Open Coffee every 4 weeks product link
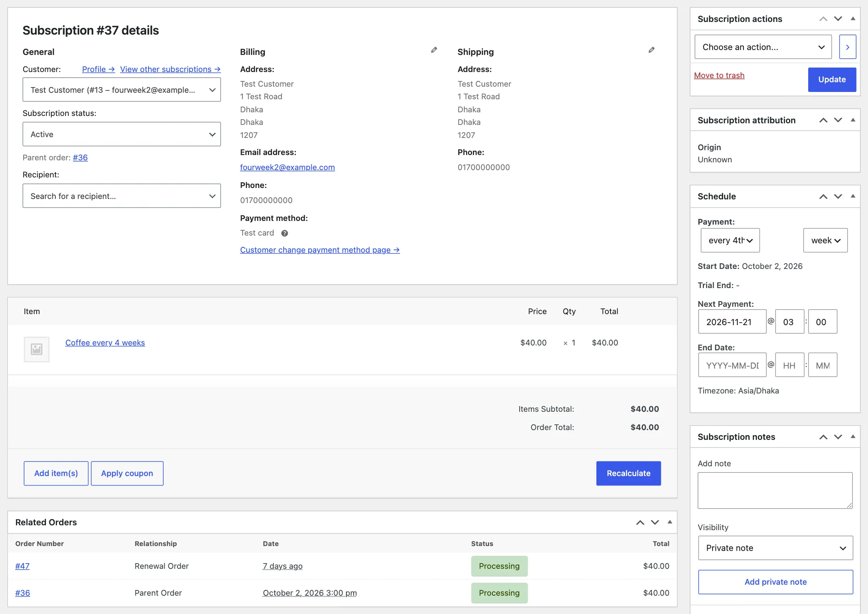This screenshot has width=868, height=614. [105, 343]
